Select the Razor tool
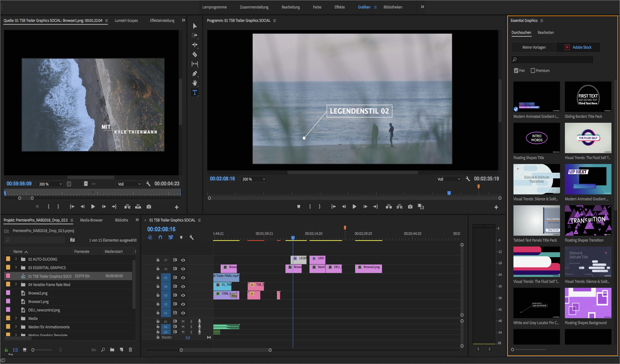This screenshot has height=364, width=620. (195, 54)
